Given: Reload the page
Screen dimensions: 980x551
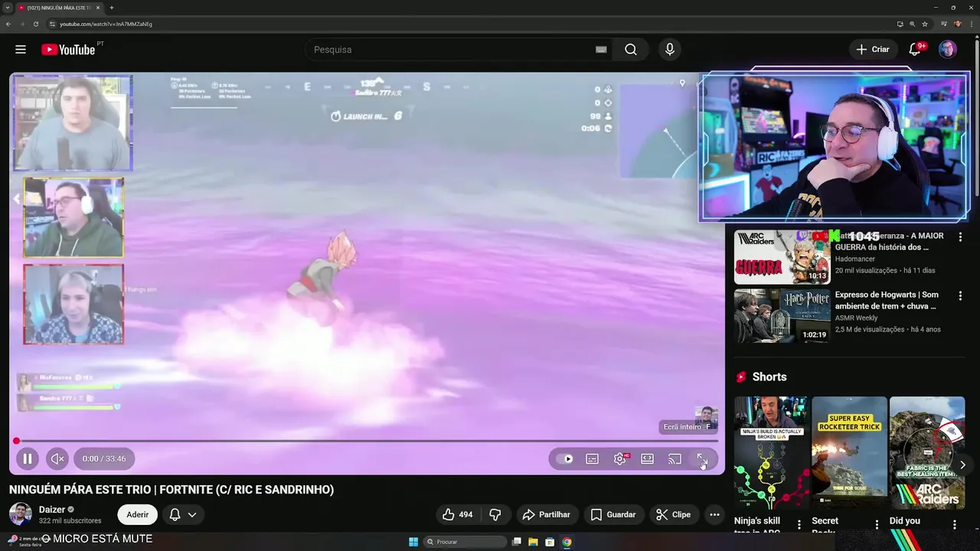Looking at the screenshot, I should [35, 24].
